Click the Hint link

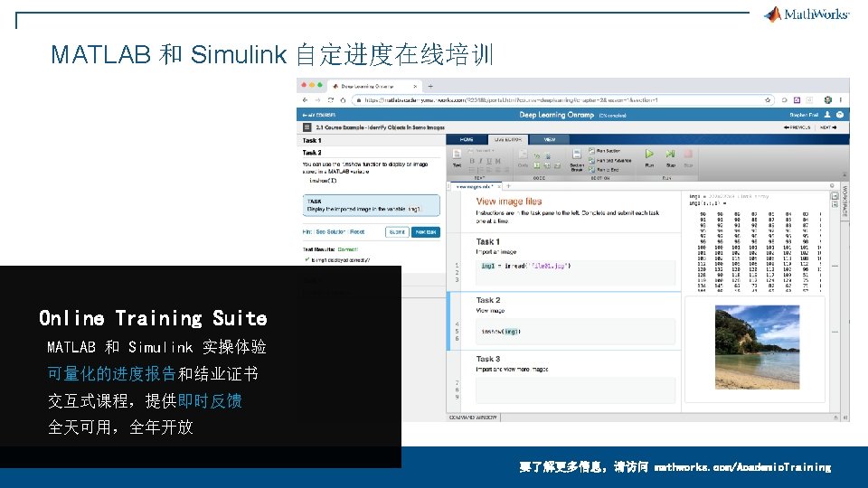point(307,232)
